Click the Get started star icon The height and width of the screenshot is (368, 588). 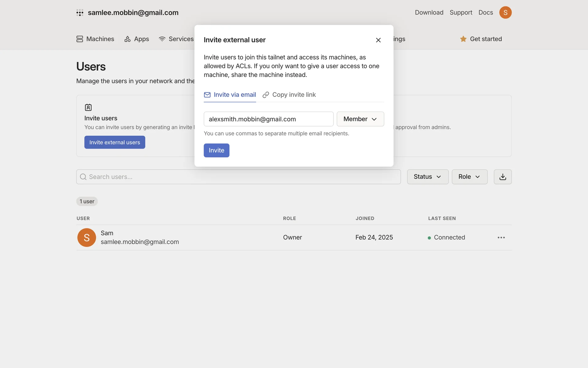(x=463, y=39)
